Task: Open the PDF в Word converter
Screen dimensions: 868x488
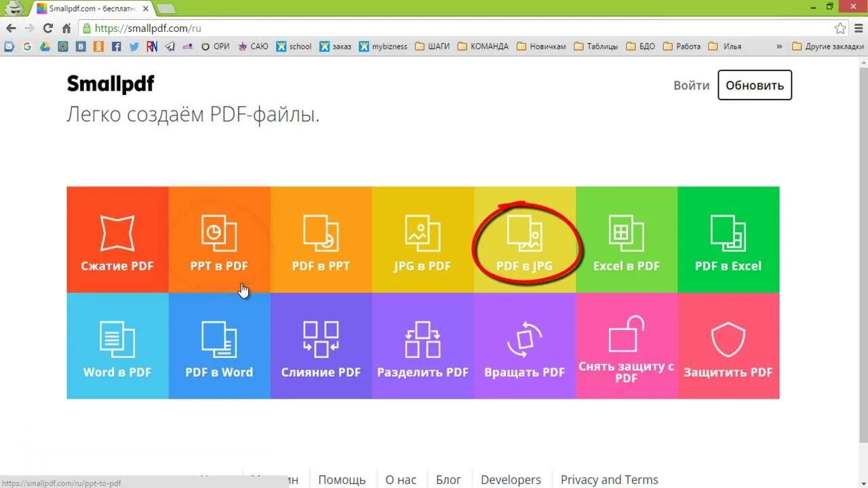Action: (x=219, y=346)
